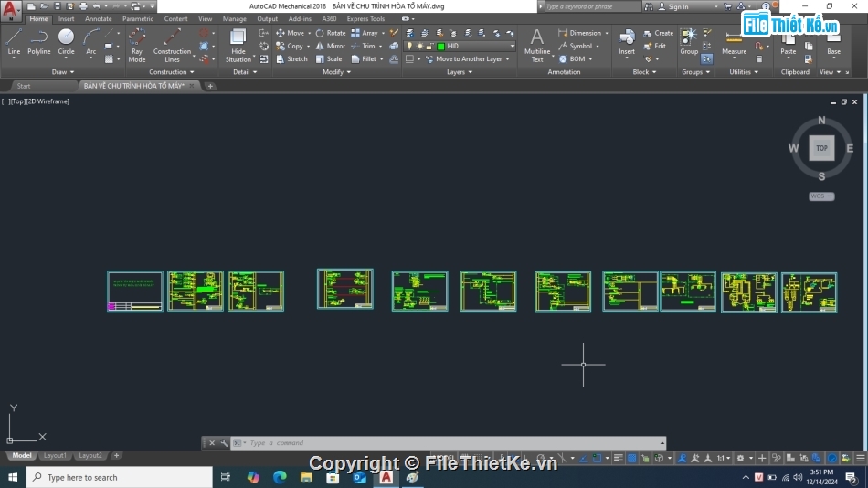Expand the Block panel
This screenshot has width=868, height=488.
coord(644,72)
